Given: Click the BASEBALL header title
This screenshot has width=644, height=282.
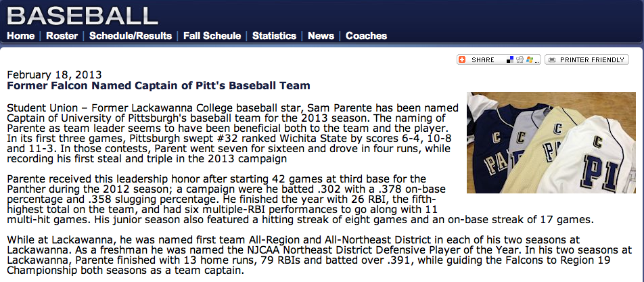Looking at the screenshot, I should point(82,15).
